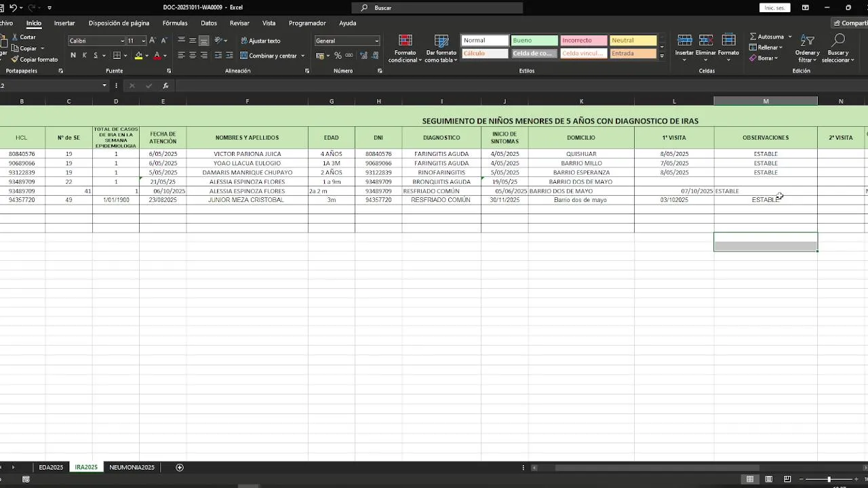Open the font size 11 dropdown
Image resolution: width=868 pixels, height=488 pixels.
[144, 41]
